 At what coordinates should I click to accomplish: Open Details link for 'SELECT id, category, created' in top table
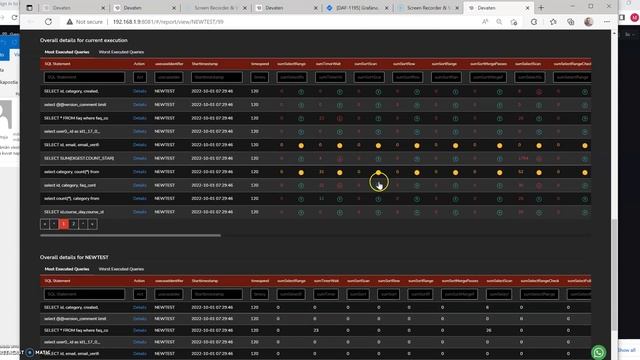[140, 91]
